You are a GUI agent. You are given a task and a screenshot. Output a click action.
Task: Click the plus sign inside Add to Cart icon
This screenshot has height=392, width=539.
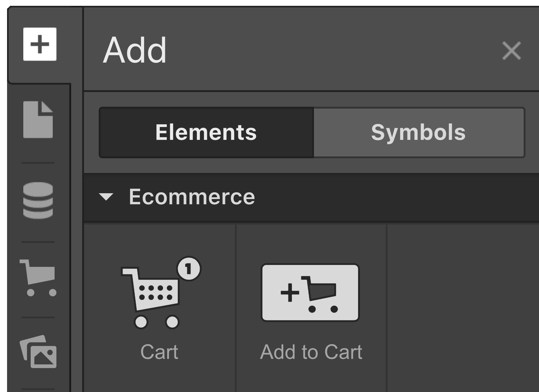(290, 293)
